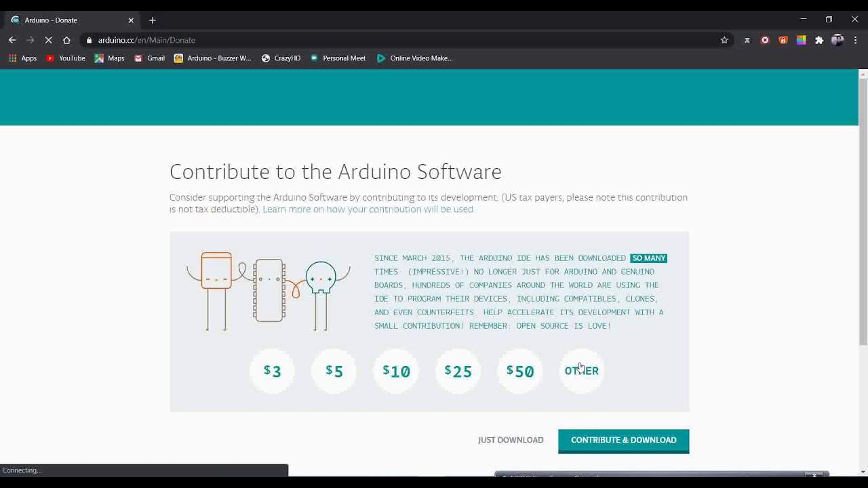Choose the OTHER contribution amount
Image resolution: width=868 pixels, height=488 pixels.
tap(582, 371)
